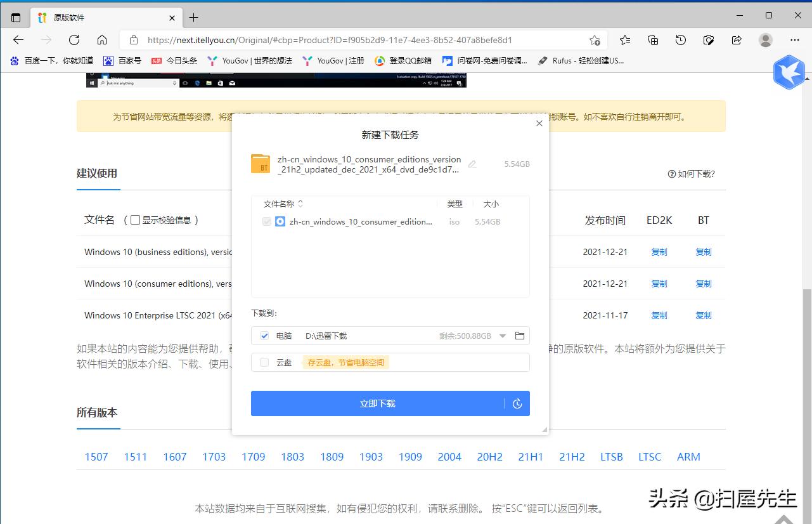
Task: Open 问卷网 bookmark
Action: [485, 61]
